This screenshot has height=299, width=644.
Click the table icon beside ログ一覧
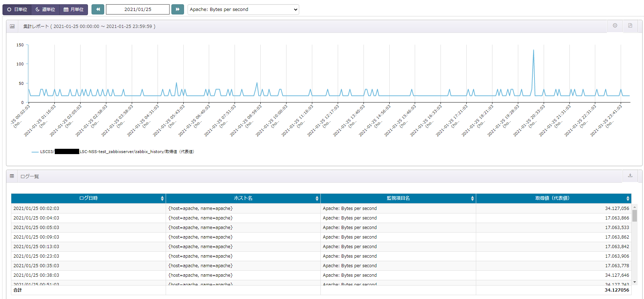click(12, 176)
